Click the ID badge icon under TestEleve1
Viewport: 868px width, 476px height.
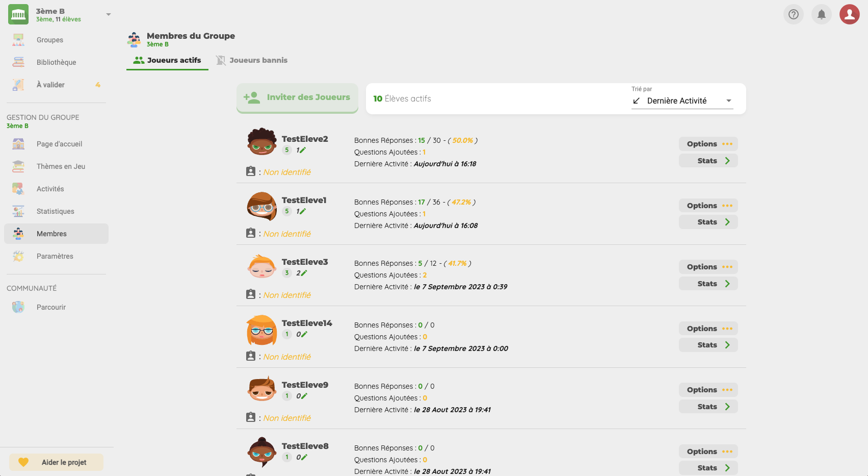pos(250,233)
